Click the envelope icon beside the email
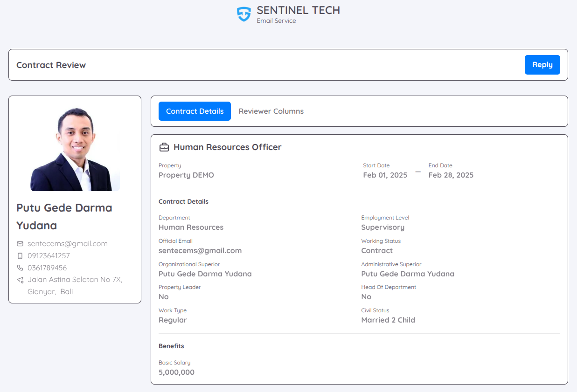The width and height of the screenshot is (577, 392). [20, 244]
